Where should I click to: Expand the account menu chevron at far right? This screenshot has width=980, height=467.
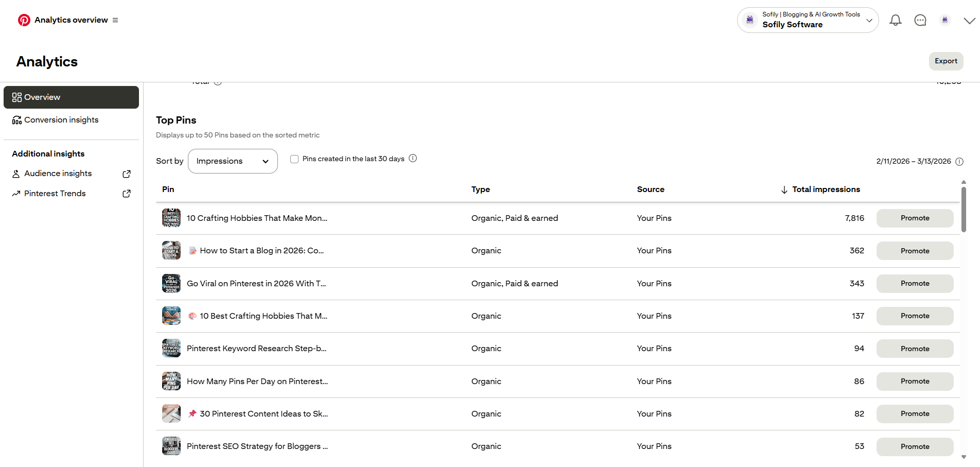point(969,21)
